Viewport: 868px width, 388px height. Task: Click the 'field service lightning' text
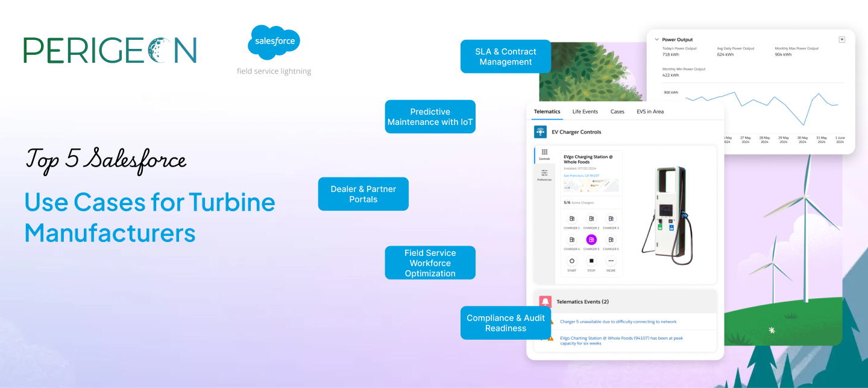(274, 71)
